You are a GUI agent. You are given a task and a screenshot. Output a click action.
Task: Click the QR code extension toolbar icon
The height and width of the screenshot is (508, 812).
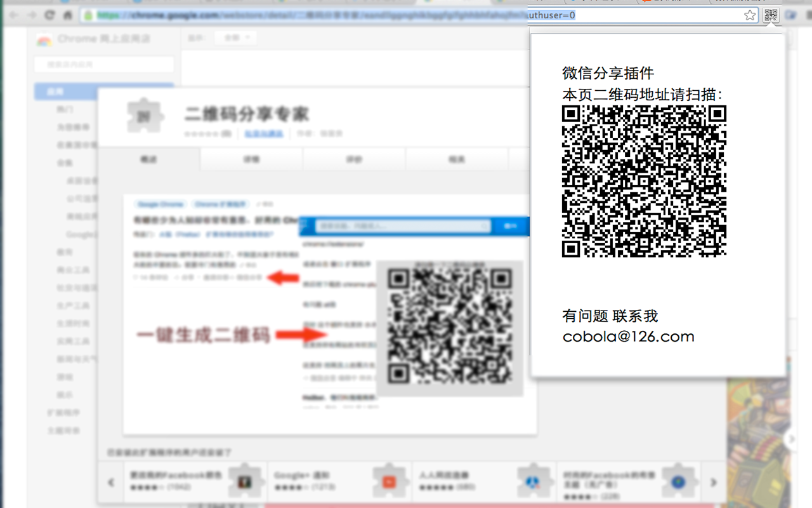coord(771,15)
